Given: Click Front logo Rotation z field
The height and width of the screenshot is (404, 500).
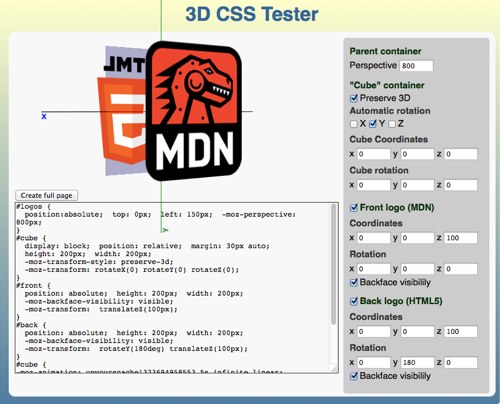Looking at the screenshot, I should point(461,269).
